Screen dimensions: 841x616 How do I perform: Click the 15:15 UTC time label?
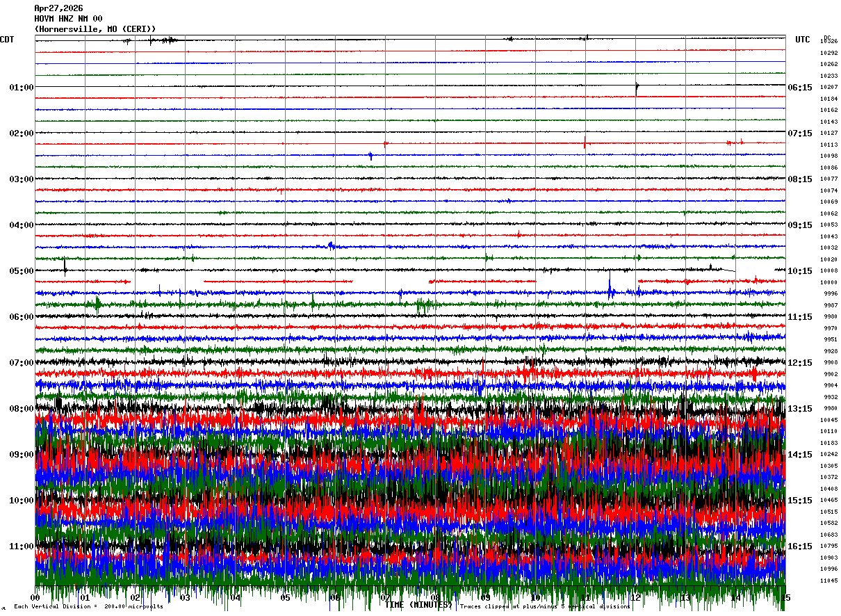tap(800, 501)
